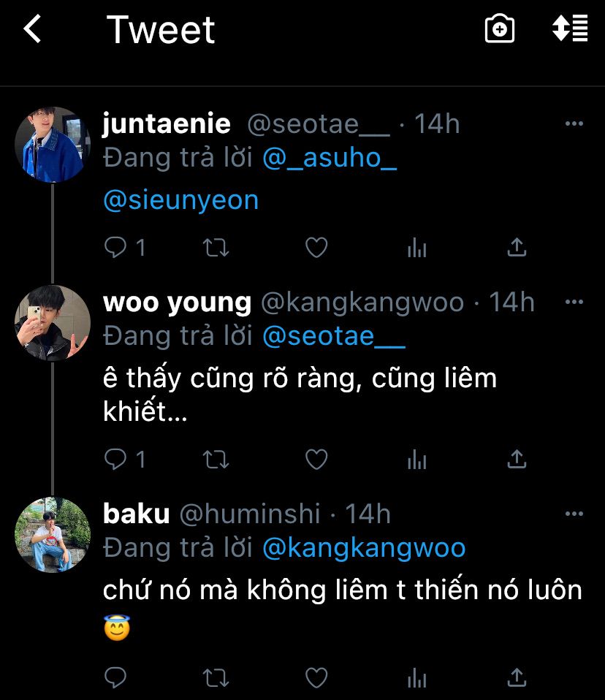Like juntaenie's tweet
This screenshot has width=605, height=700.
(x=316, y=248)
